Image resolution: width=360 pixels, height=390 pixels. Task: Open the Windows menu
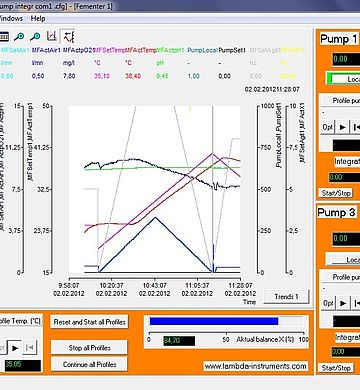pyautogui.click(x=11, y=18)
